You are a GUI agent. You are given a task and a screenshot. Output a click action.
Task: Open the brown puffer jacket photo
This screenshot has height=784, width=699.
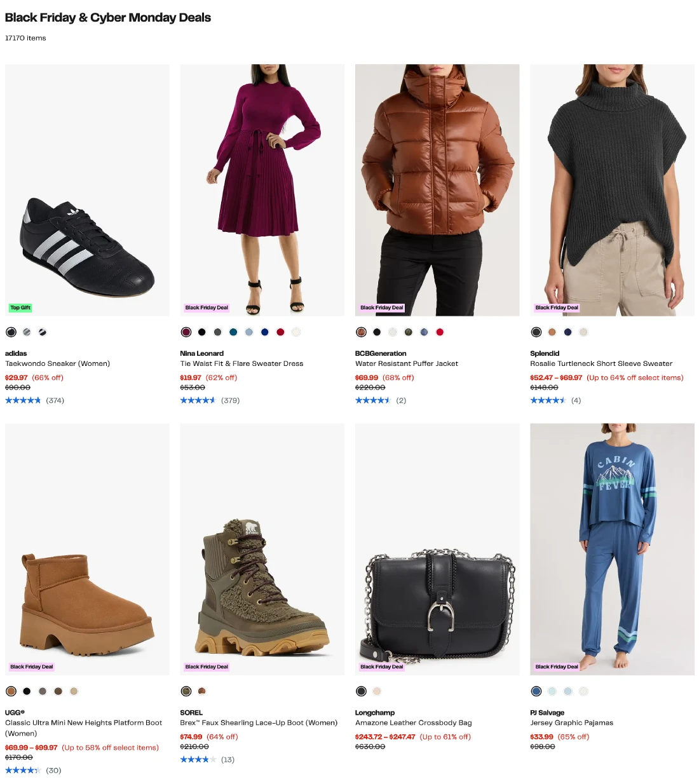pyautogui.click(x=437, y=190)
